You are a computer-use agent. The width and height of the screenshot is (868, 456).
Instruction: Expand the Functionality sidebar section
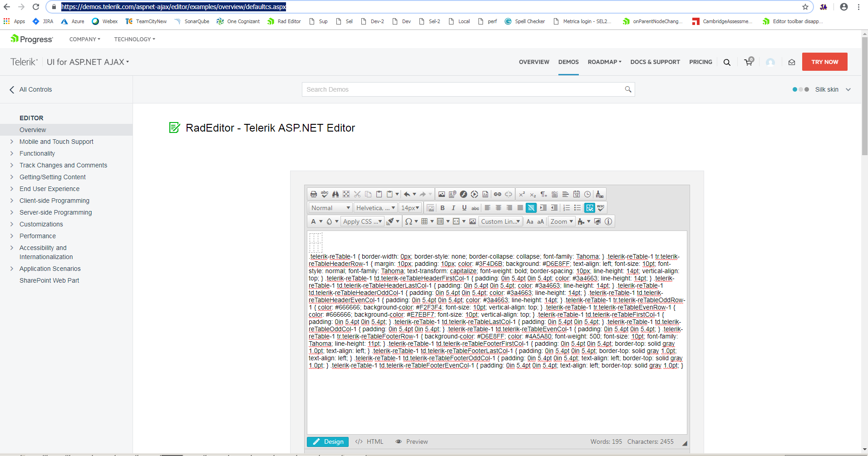coord(12,153)
